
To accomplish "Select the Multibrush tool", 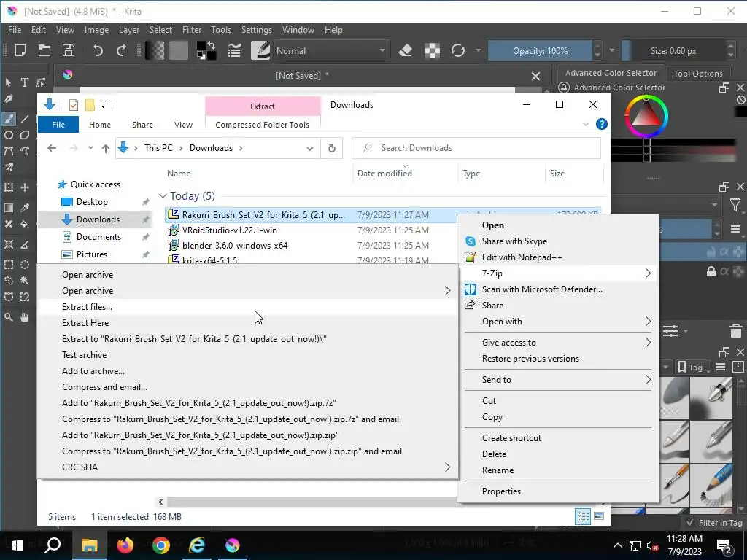I will tap(9, 168).
